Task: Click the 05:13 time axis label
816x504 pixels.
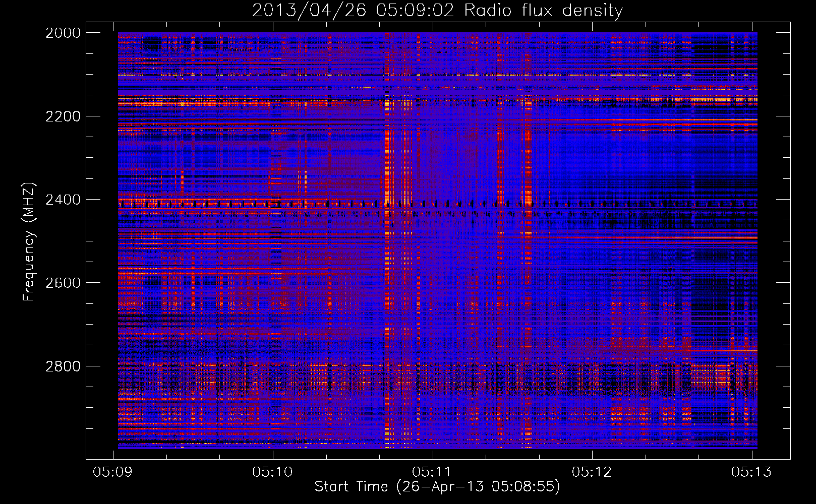Action: (752, 472)
